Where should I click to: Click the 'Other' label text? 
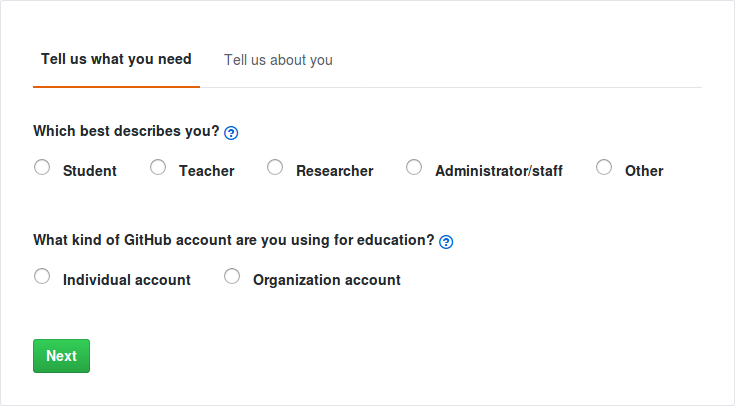coord(644,171)
